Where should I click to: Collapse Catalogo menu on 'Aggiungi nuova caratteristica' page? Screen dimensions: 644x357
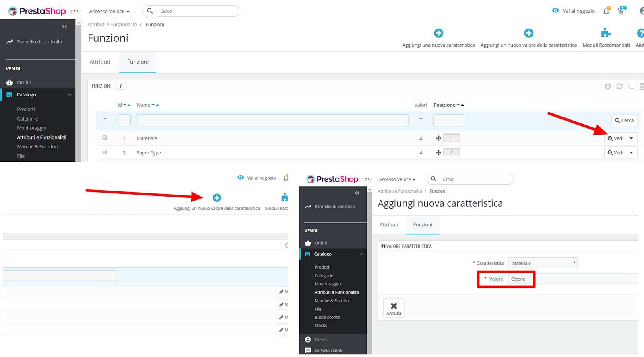pos(361,254)
